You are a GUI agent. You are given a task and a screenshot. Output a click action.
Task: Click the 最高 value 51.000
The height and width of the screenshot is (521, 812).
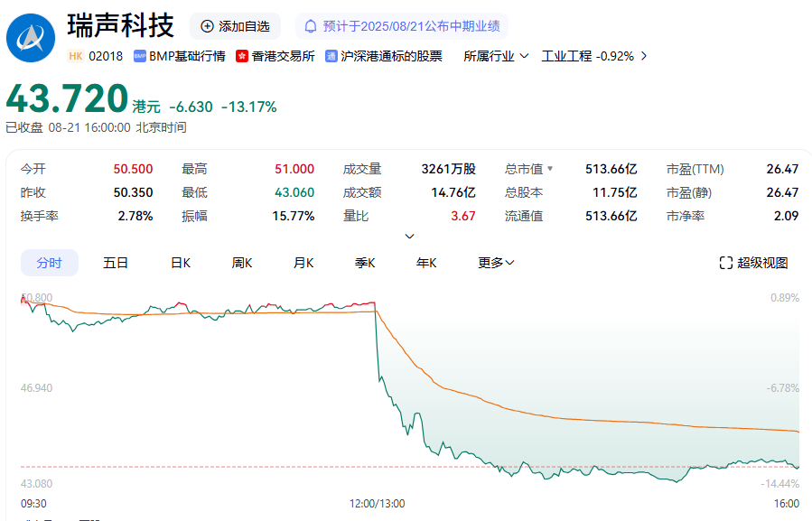click(294, 169)
